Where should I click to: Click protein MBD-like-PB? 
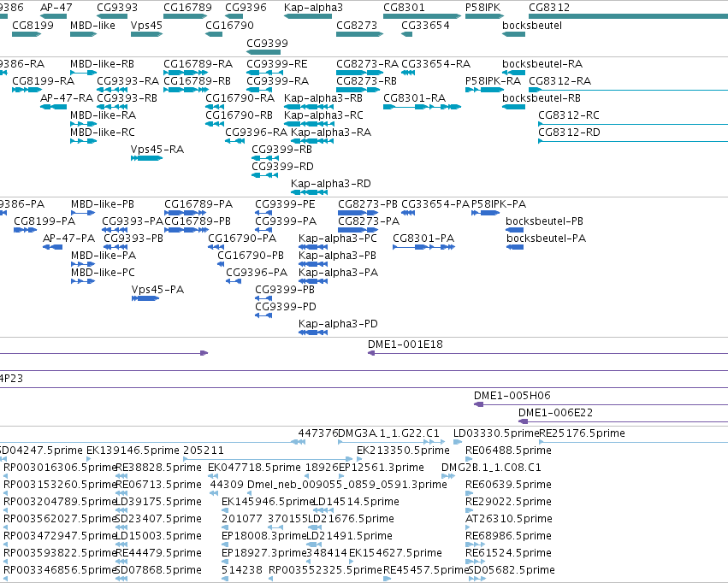[x=102, y=204]
